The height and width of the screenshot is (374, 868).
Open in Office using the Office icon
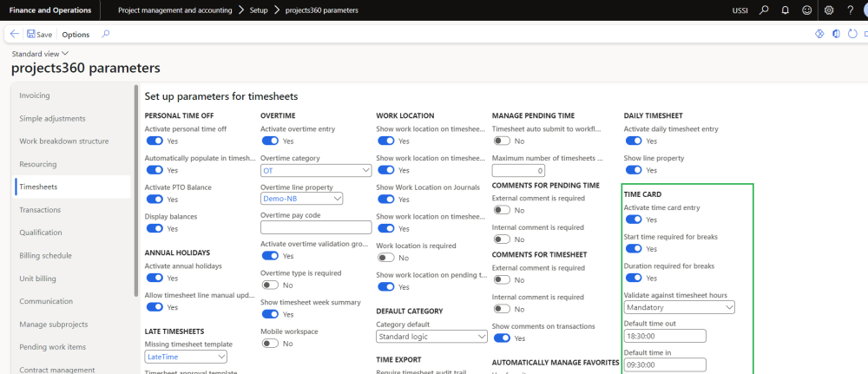point(835,35)
